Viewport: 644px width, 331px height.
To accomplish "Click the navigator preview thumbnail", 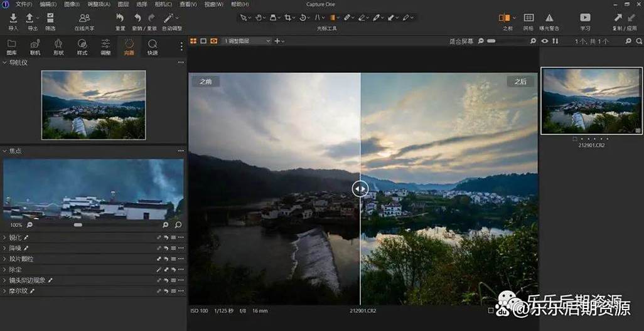I will [x=94, y=105].
